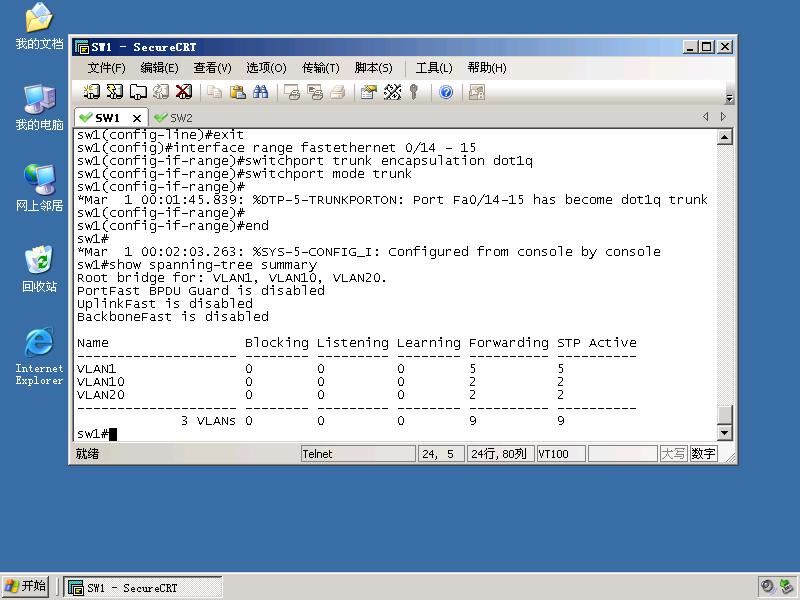
Task: Click the Find binoculars icon
Action: (x=260, y=92)
